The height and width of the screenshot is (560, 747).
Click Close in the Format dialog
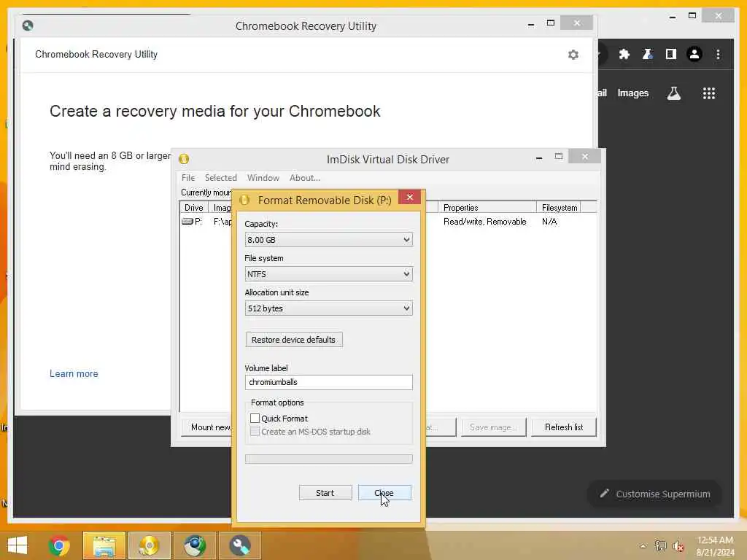384,493
